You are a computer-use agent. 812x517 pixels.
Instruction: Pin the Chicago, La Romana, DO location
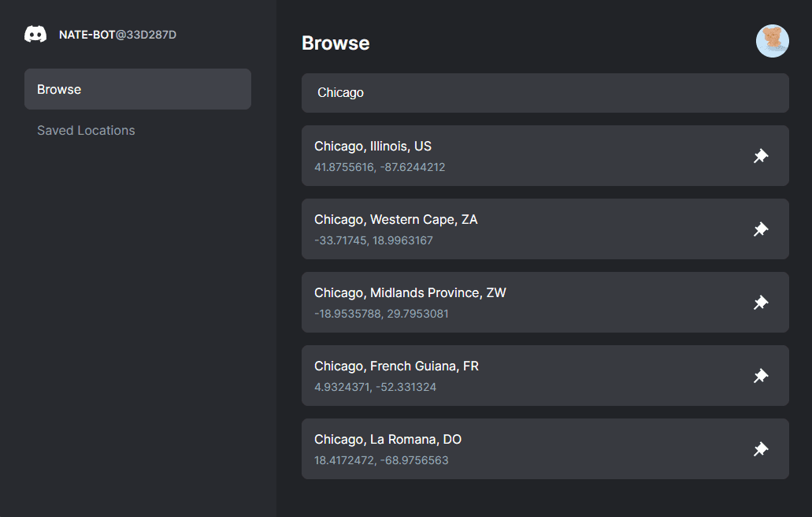[x=760, y=448]
